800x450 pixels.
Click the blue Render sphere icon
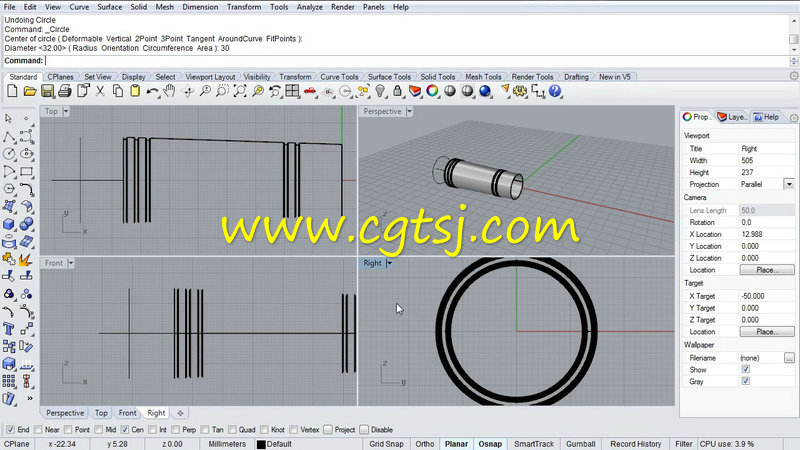tap(485, 91)
